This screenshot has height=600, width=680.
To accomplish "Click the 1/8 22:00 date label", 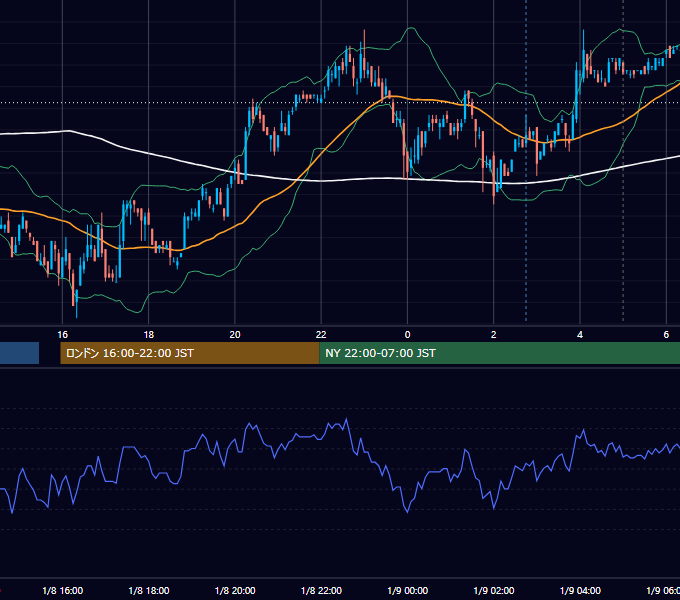I will coord(321,590).
